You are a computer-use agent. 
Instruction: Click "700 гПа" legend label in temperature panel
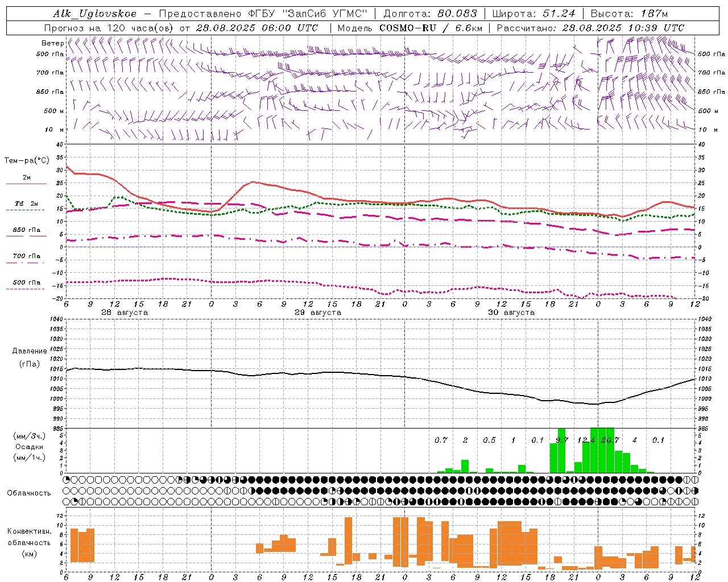point(27,256)
